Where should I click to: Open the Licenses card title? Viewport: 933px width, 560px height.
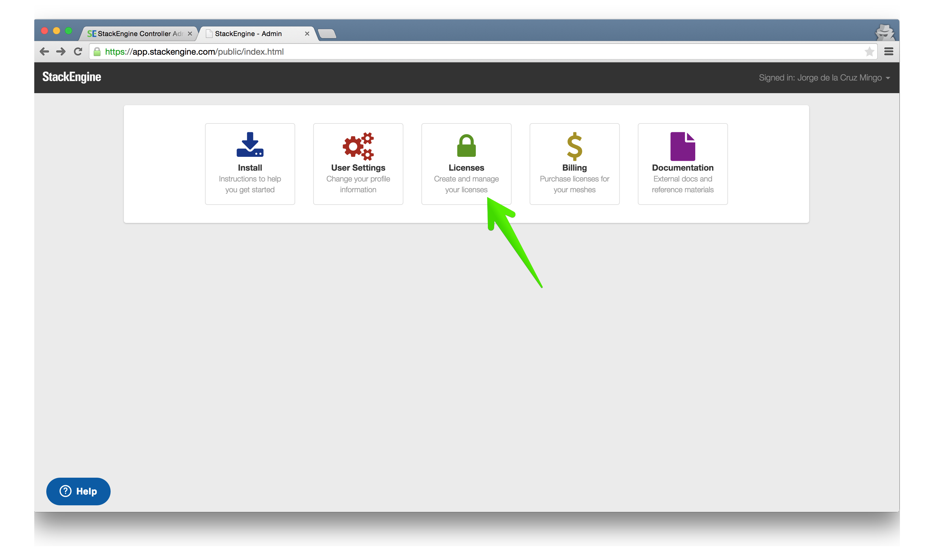pyautogui.click(x=466, y=168)
